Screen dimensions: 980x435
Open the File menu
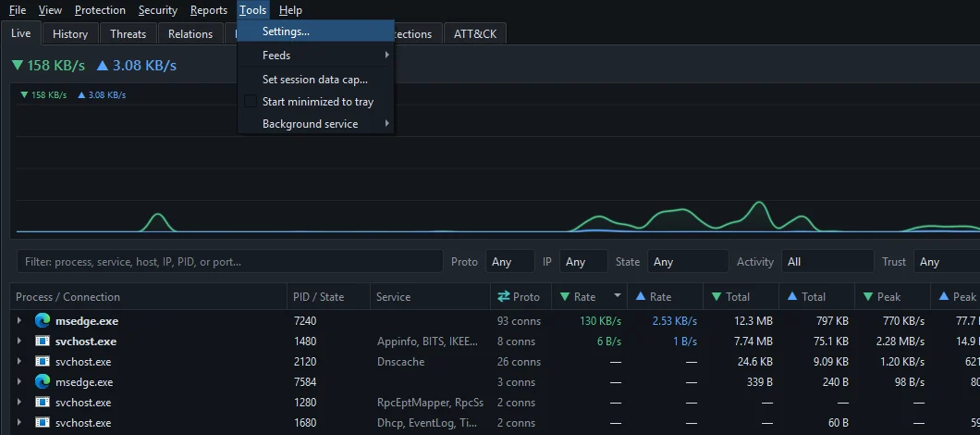coord(18,10)
